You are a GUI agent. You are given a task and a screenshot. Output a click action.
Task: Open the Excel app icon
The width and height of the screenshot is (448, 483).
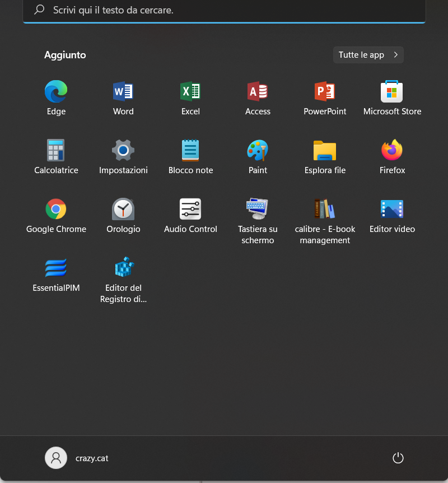pyautogui.click(x=190, y=91)
